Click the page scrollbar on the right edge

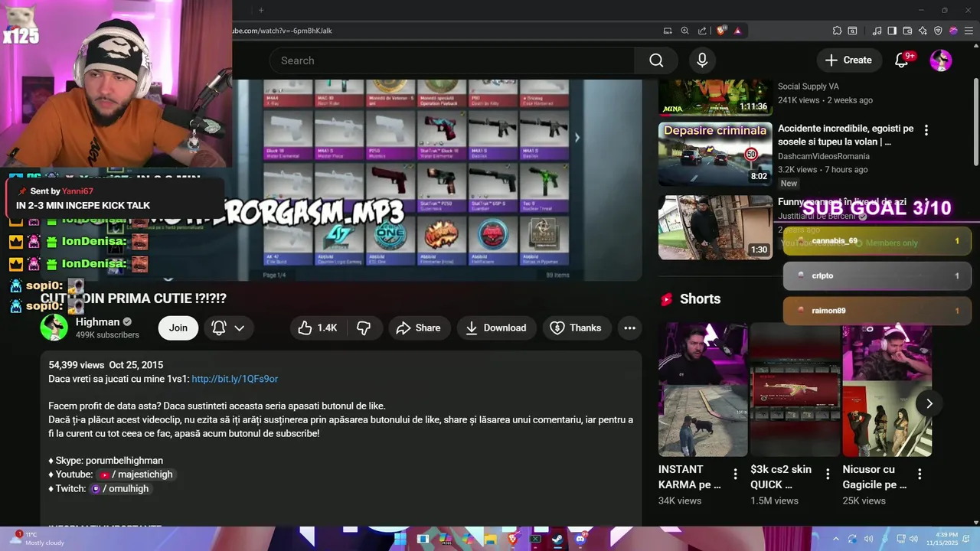975,120
